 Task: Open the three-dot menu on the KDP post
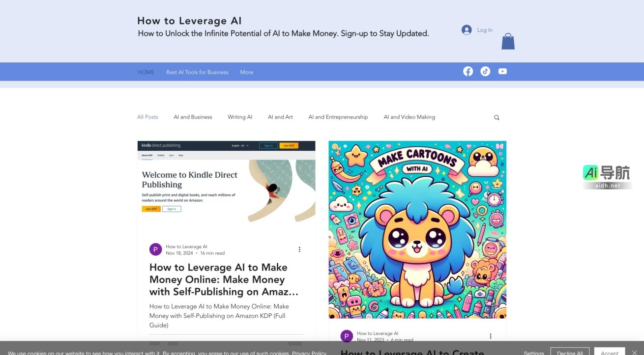(x=299, y=249)
